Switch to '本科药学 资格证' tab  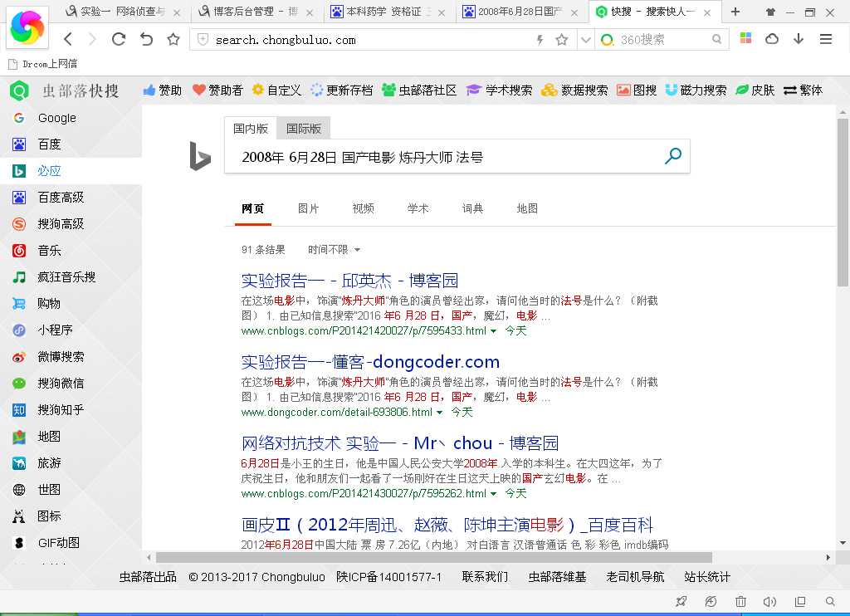tap(388, 12)
